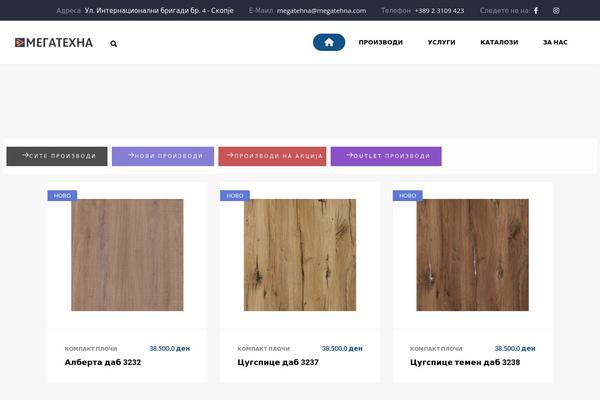Open the Instagram icon link
Screen dimensions: 600x400
tap(556, 11)
